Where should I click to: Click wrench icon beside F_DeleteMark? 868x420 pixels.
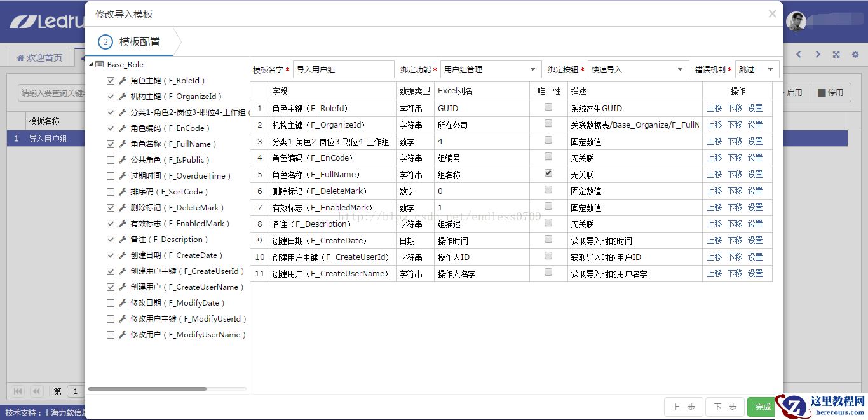click(123, 208)
